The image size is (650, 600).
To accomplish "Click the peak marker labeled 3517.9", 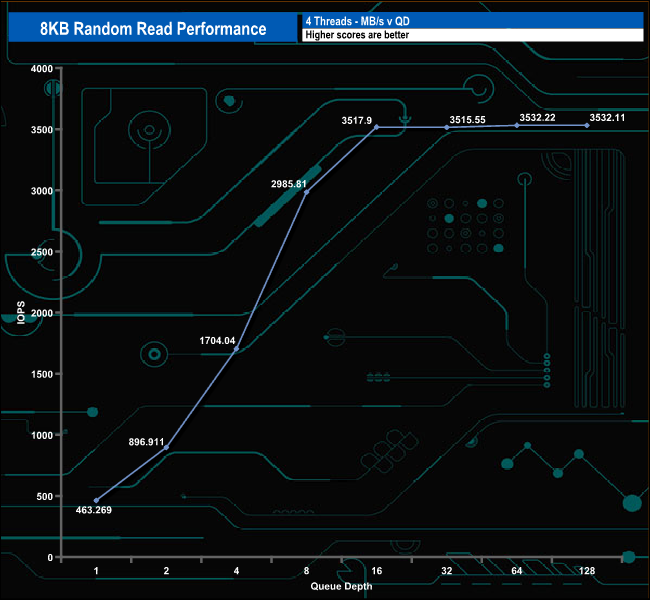I will coord(376,127).
